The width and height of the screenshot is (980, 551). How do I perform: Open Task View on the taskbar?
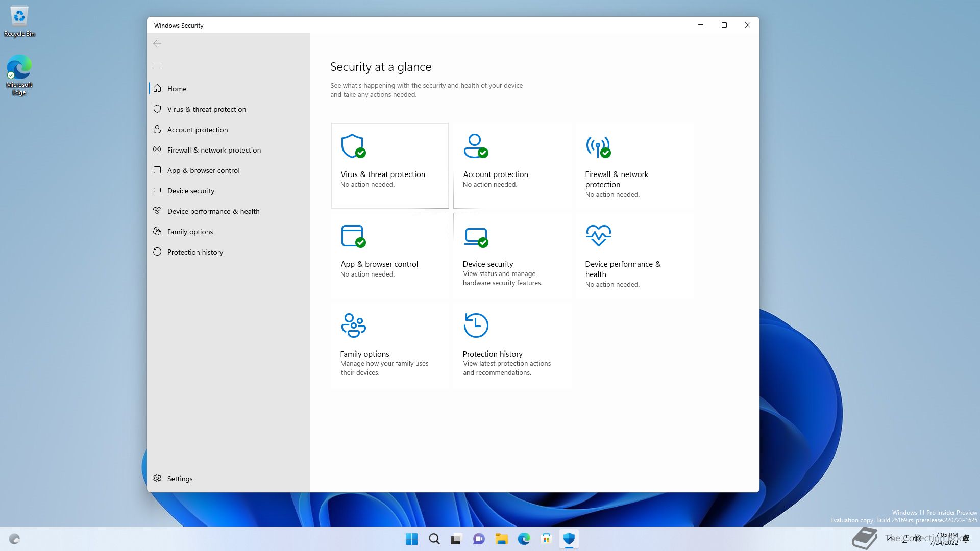pyautogui.click(x=456, y=539)
